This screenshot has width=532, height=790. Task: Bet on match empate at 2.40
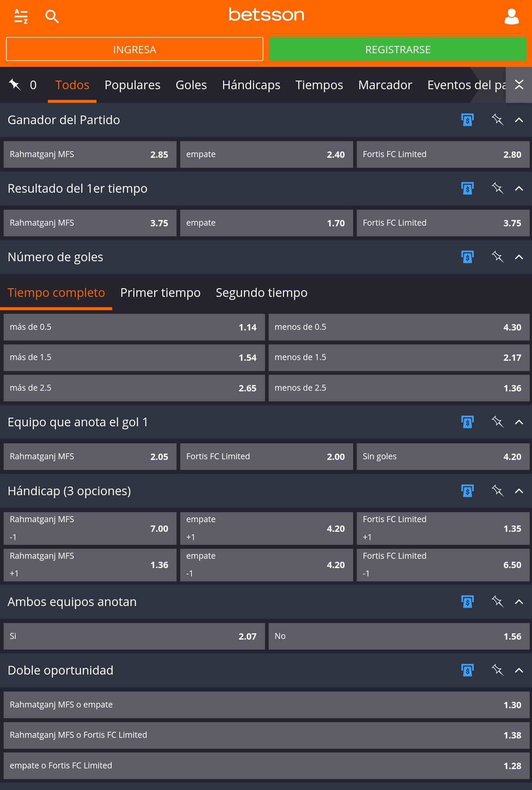(266, 154)
